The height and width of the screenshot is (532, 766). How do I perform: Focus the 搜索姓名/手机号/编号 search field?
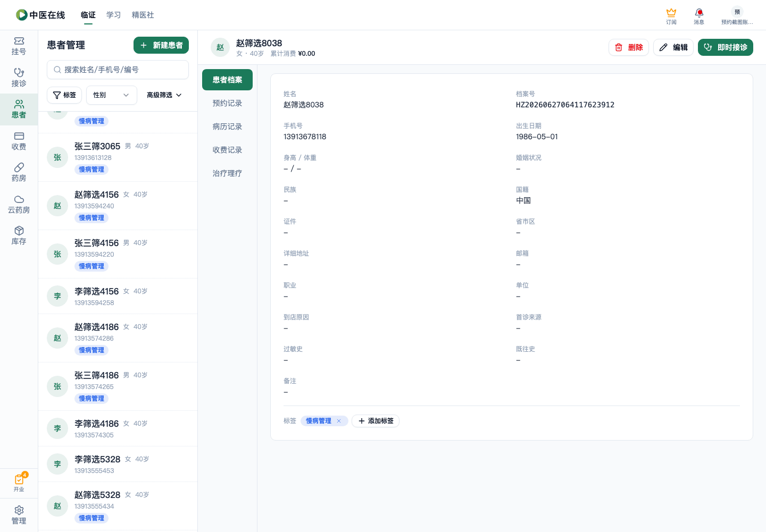coord(118,70)
